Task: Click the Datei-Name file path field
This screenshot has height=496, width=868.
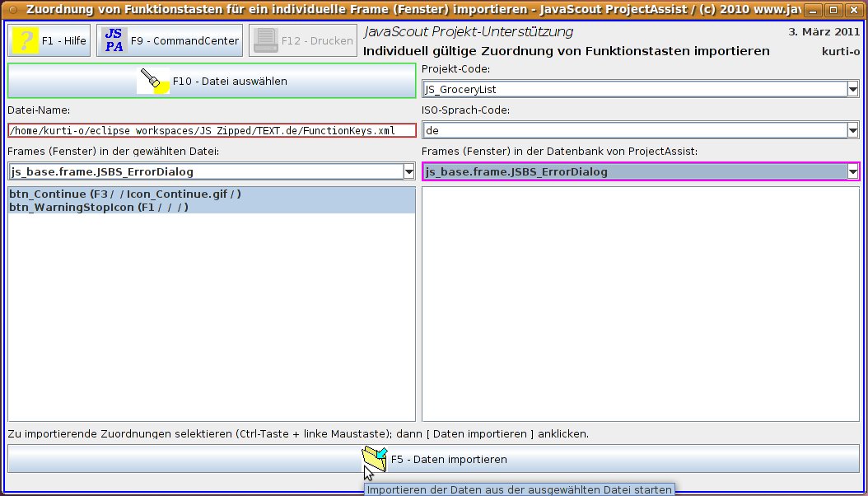Action: [212, 130]
